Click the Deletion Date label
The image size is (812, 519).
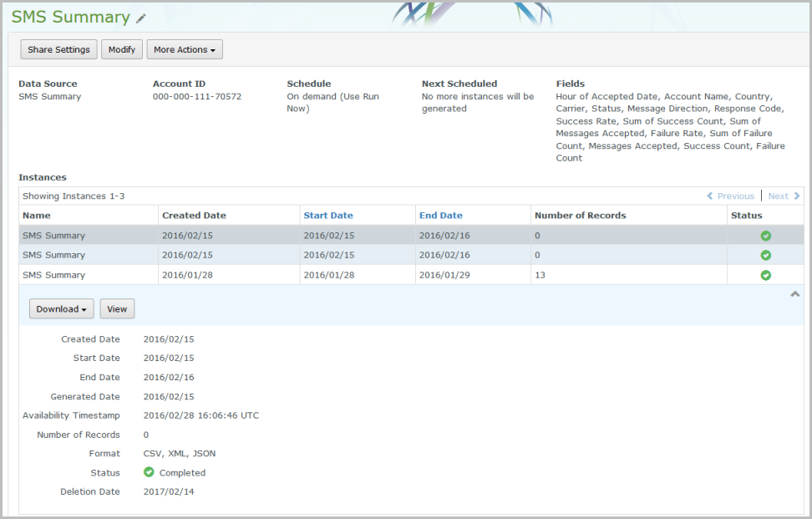point(90,491)
